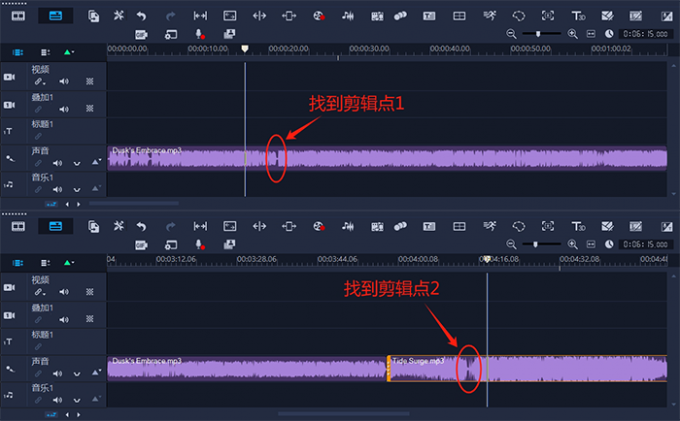Viewport: 680px width, 421px height.
Task: Undo last action in upper toolbar
Action: [141, 16]
